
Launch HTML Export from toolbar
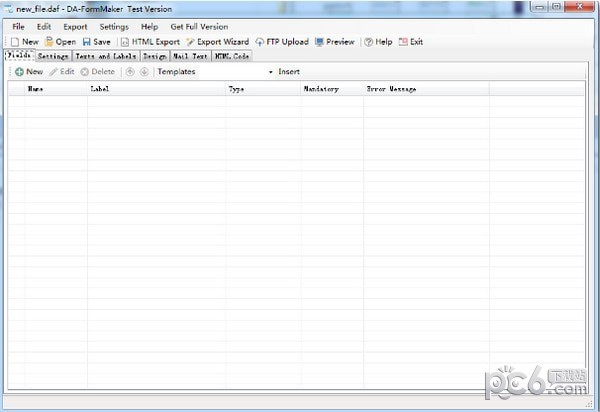pos(124,42)
